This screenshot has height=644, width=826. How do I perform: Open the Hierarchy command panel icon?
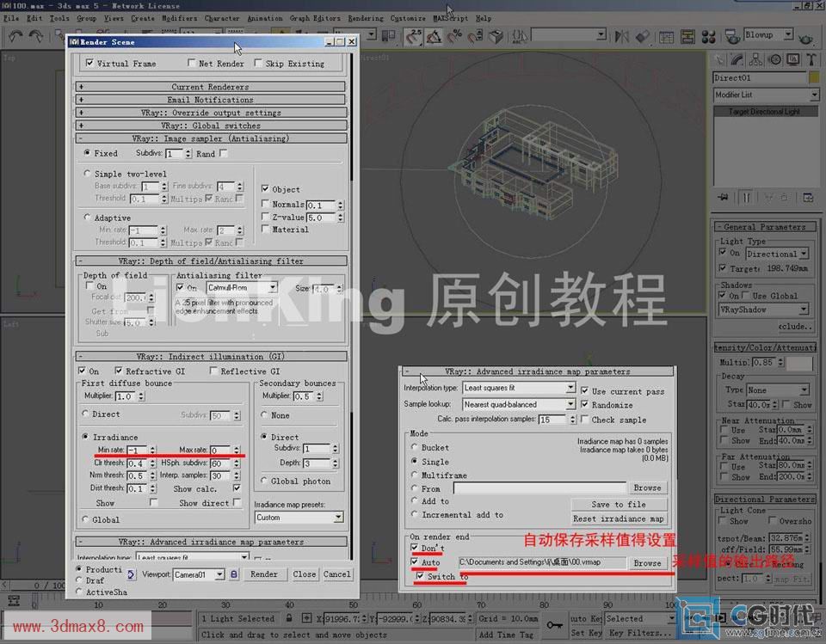[x=757, y=59]
